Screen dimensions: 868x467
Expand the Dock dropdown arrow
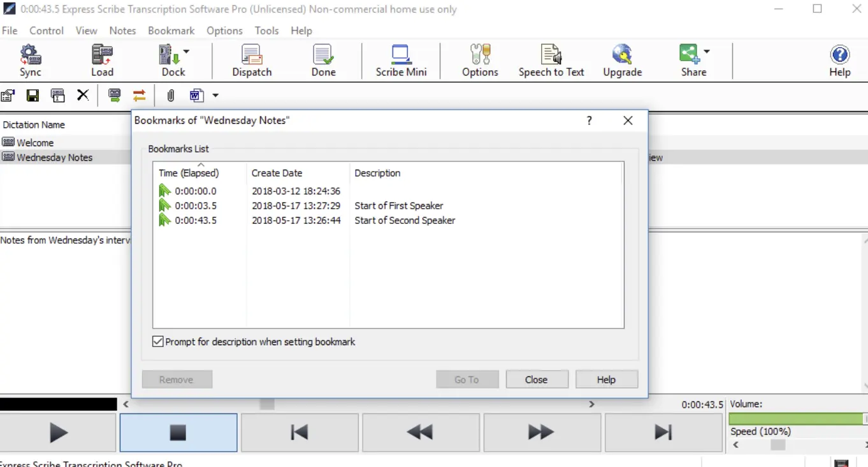[186, 52]
